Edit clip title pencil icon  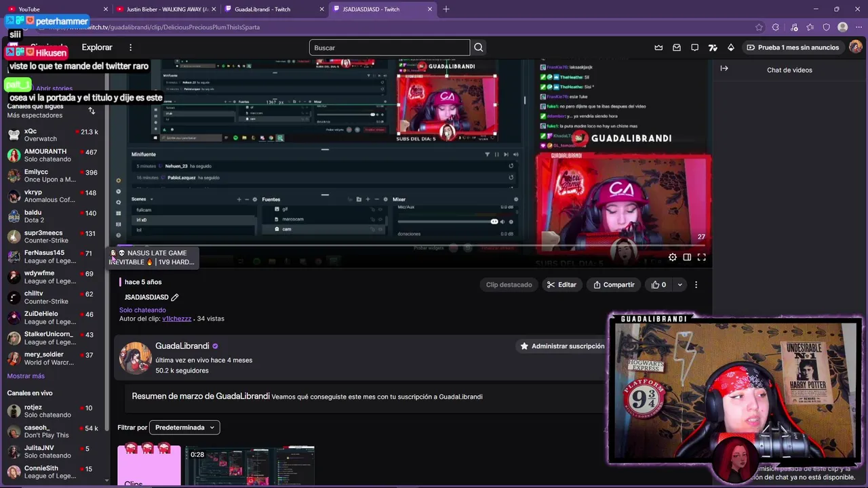click(x=175, y=297)
